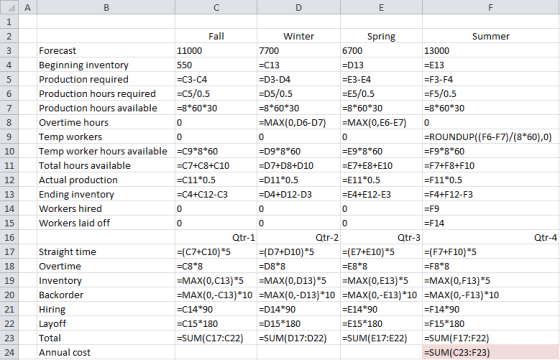This screenshot has height=360, width=560.
Task: Click Summer cell =8*60*30
Action: click(x=491, y=108)
